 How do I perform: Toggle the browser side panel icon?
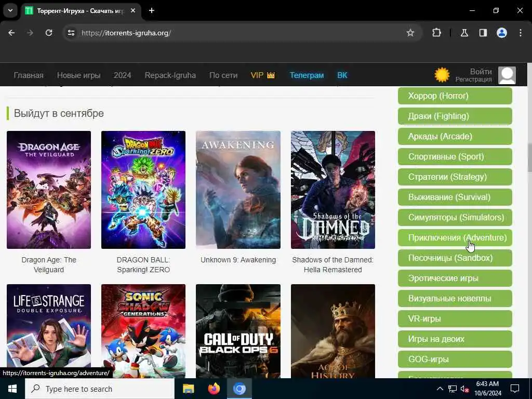click(x=483, y=33)
